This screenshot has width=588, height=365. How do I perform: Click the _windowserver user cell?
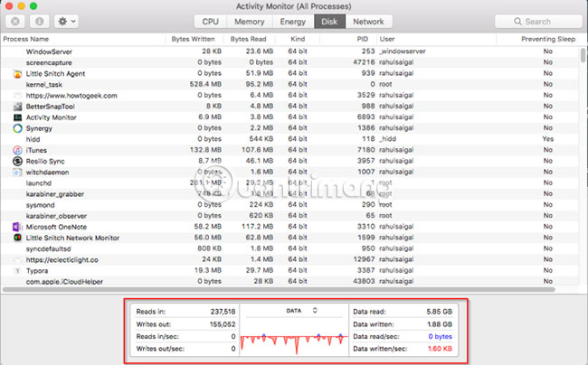[x=402, y=51]
